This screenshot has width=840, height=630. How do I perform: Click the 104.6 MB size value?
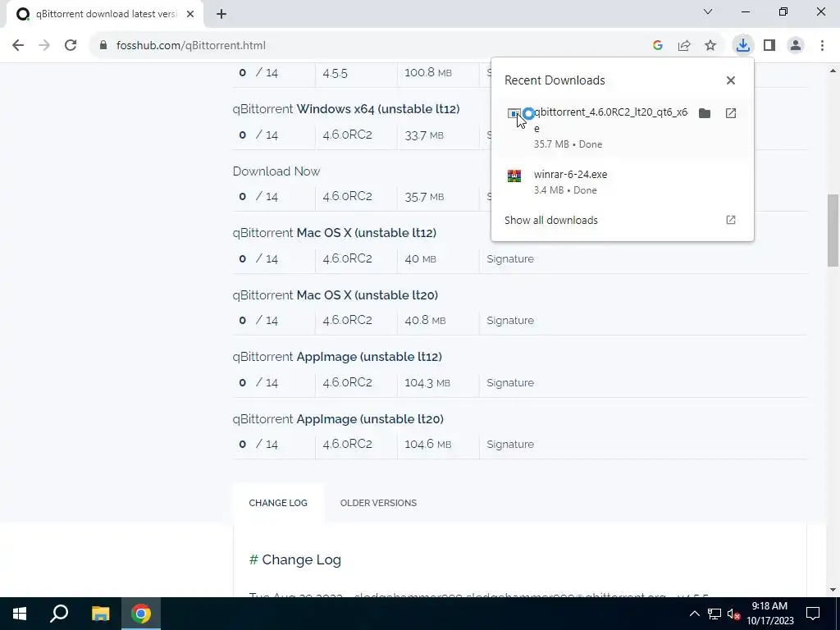[x=427, y=444]
